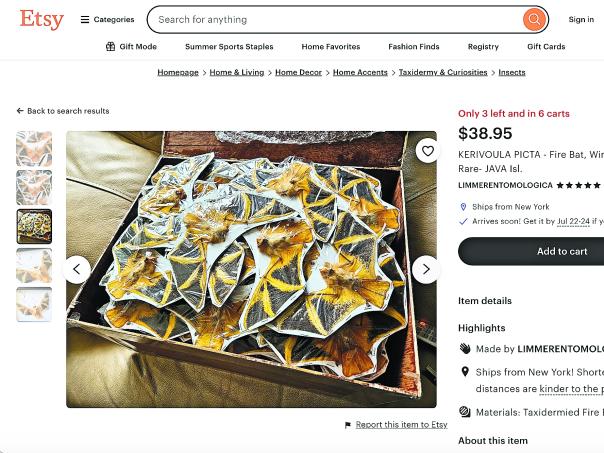
Task: Click Sign in link
Action: (581, 19)
